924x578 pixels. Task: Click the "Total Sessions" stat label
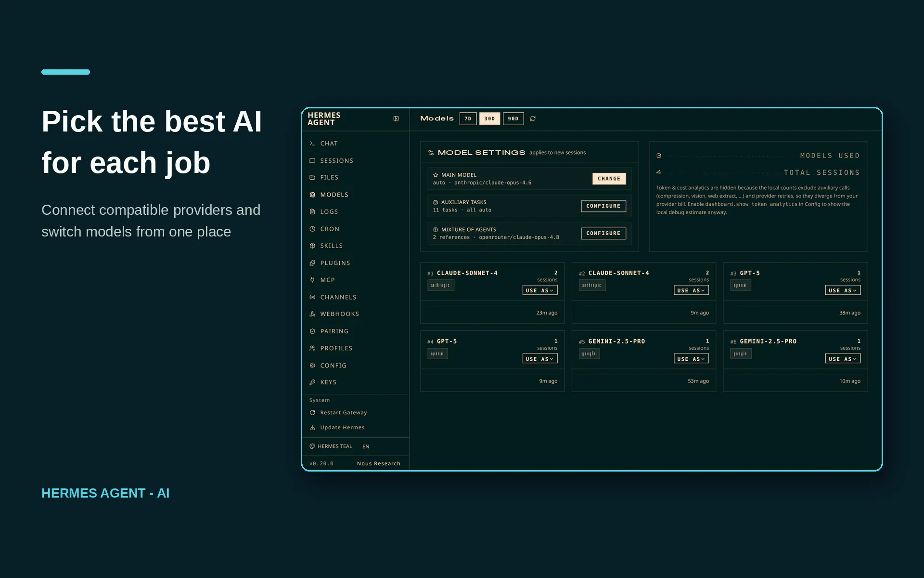[821, 172]
